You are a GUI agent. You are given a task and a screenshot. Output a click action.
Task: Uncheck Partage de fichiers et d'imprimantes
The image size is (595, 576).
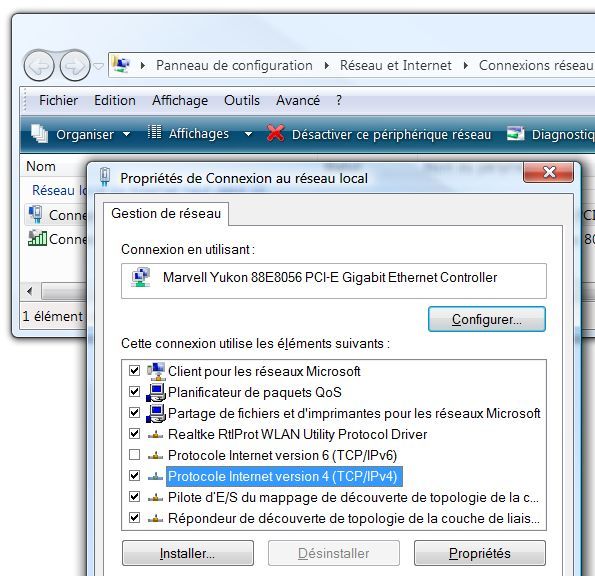[134, 412]
